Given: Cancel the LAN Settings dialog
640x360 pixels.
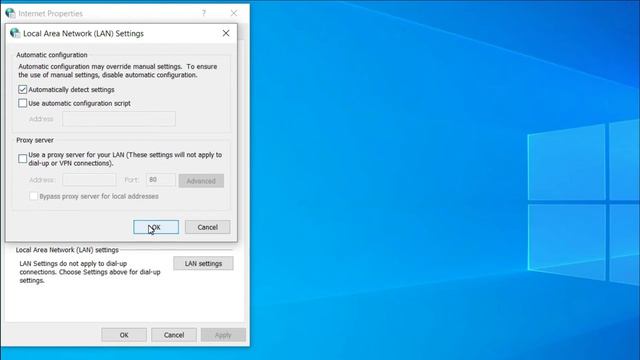Looking at the screenshot, I should click(207, 227).
